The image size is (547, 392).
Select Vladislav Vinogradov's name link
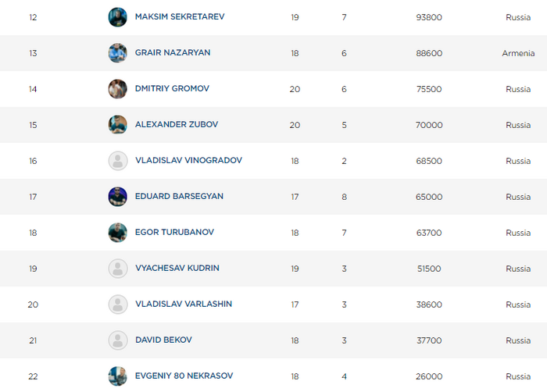[x=188, y=160]
